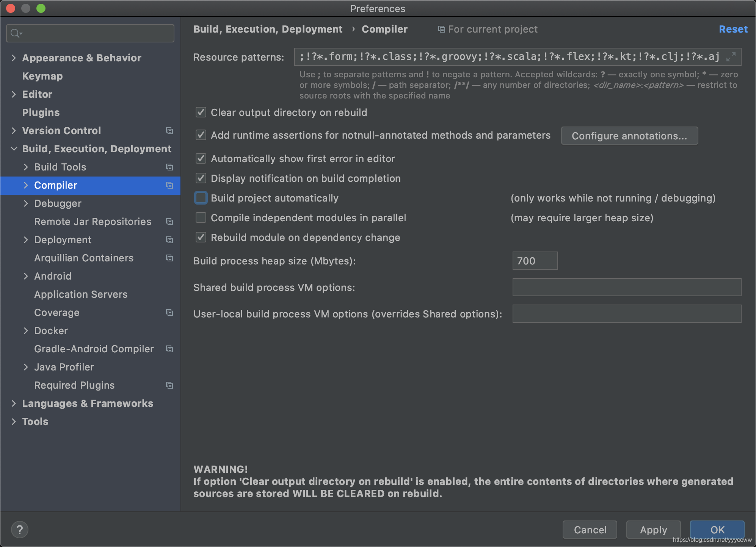
Task: Click the Configure annotations button
Action: click(629, 136)
